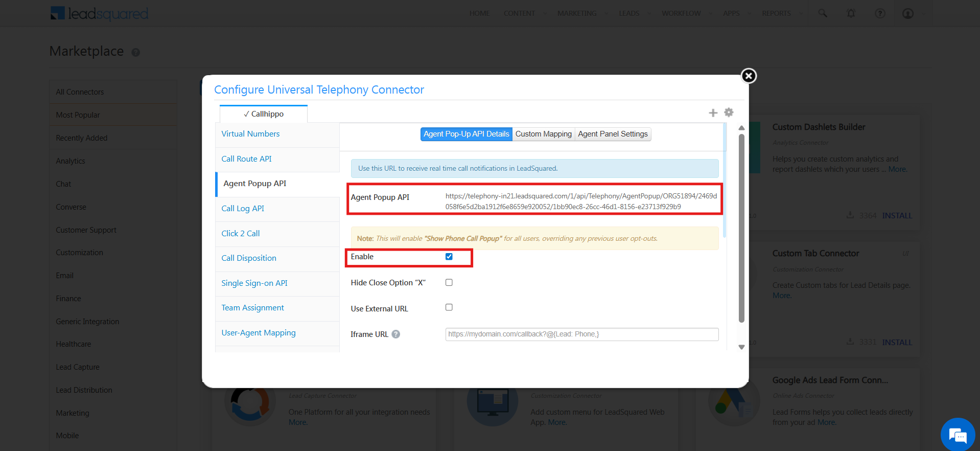
Task: Switch to Custom Mapping tab
Action: point(544,134)
